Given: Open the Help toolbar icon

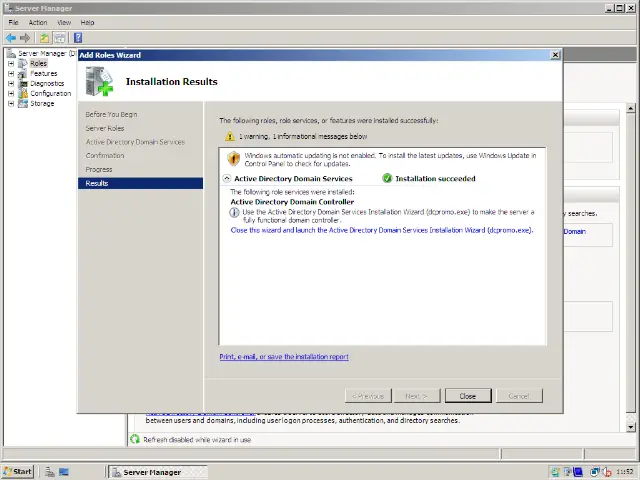Looking at the screenshot, I should pos(78,38).
